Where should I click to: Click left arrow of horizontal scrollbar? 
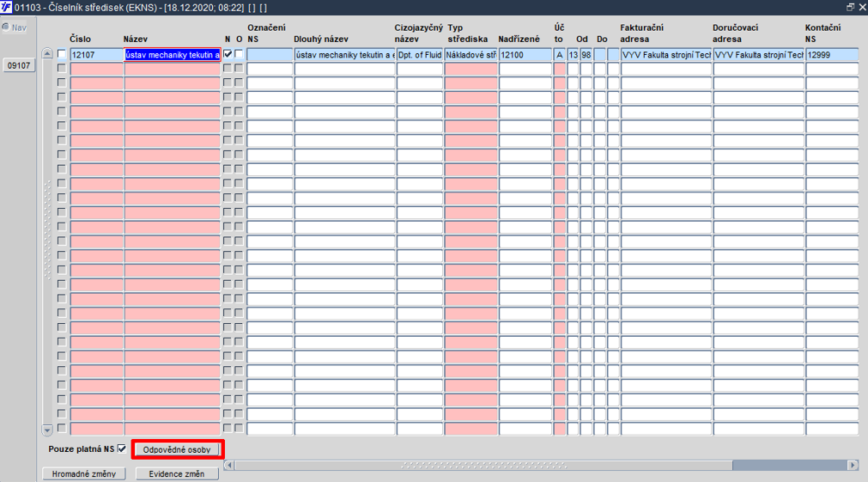228,465
